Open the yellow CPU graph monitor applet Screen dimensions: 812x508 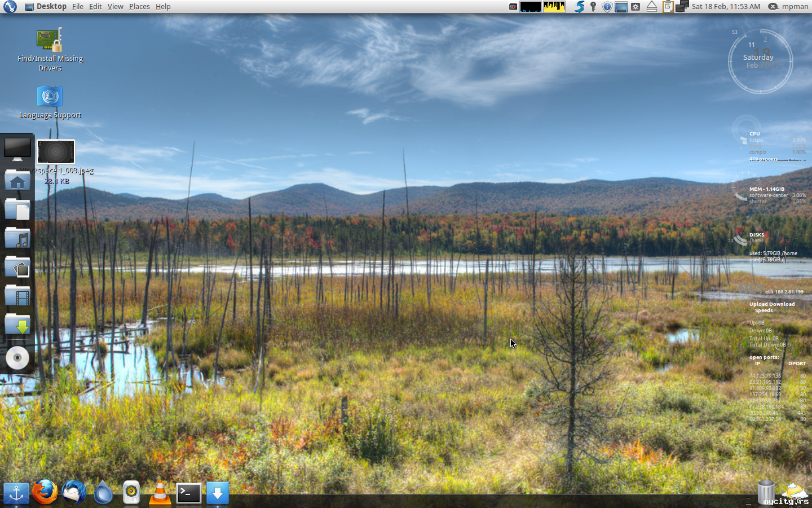click(554, 7)
